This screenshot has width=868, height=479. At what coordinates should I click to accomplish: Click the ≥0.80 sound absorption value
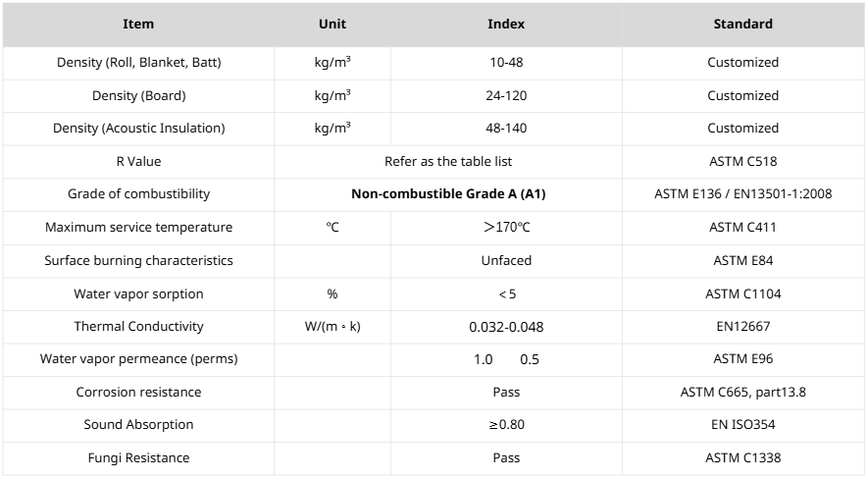tap(506, 425)
